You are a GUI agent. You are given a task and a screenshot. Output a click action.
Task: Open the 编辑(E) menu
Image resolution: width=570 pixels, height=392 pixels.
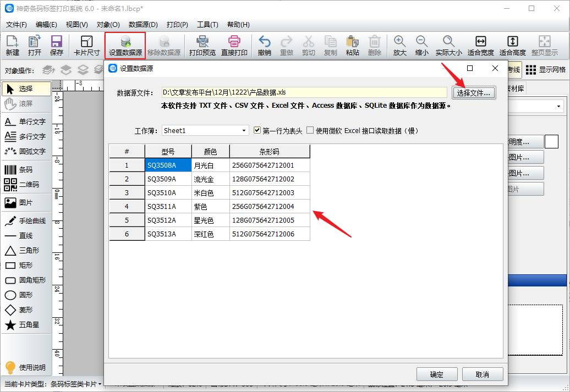pyautogui.click(x=46, y=25)
